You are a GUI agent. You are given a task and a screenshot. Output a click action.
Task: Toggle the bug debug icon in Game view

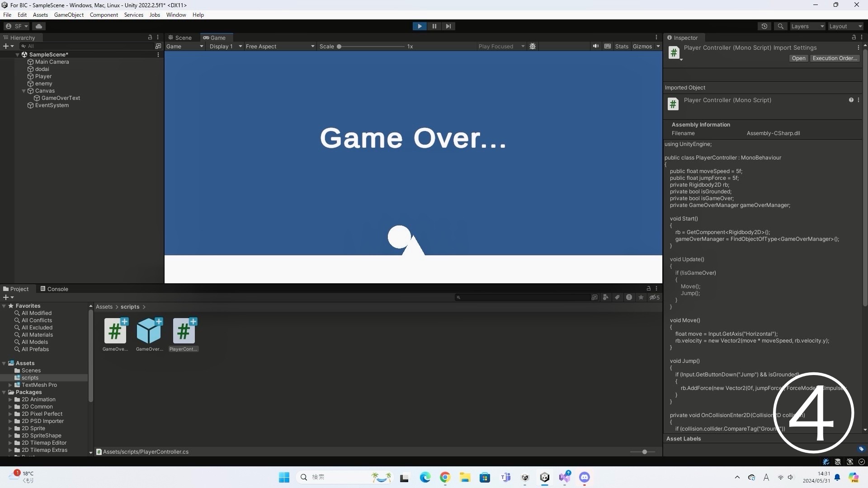click(x=533, y=47)
